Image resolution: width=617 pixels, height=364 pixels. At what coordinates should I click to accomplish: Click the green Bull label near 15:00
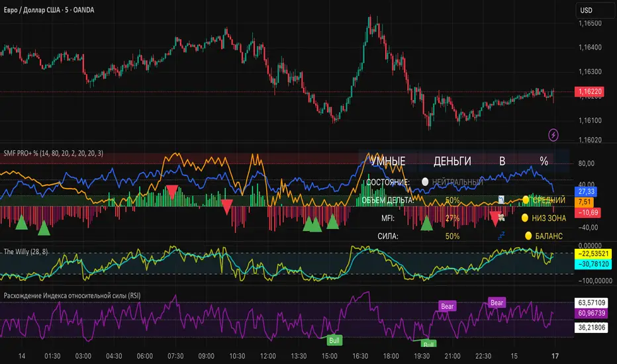tap(334, 340)
